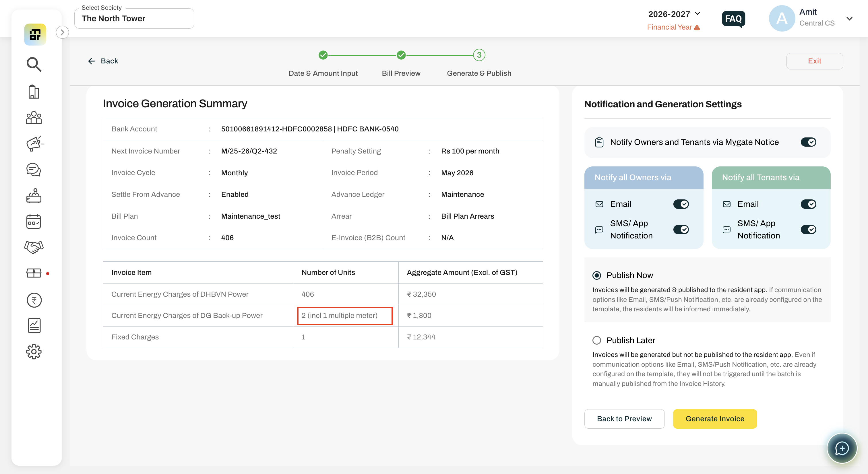Expand the sidebar with chevron arrow

click(x=62, y=32)
